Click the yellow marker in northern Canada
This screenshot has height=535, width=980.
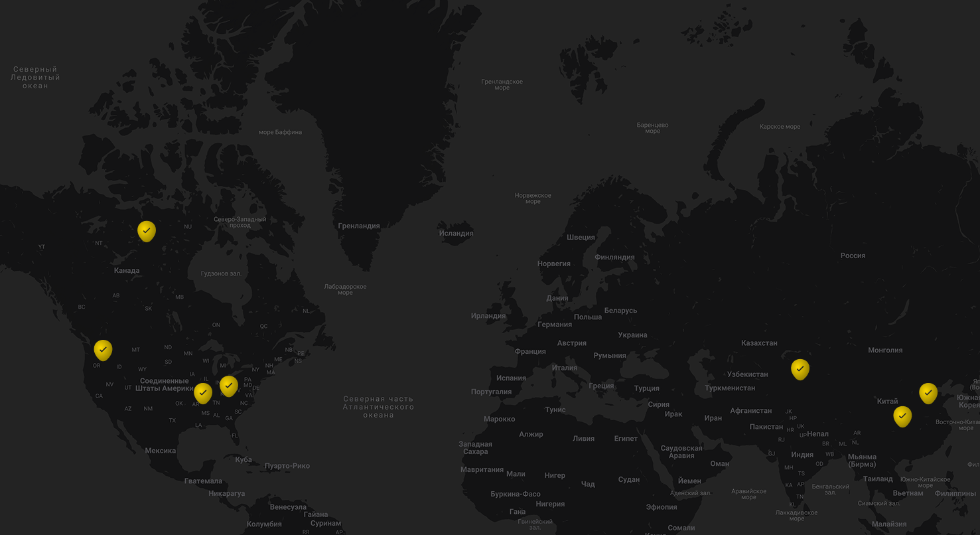point(147,230)
